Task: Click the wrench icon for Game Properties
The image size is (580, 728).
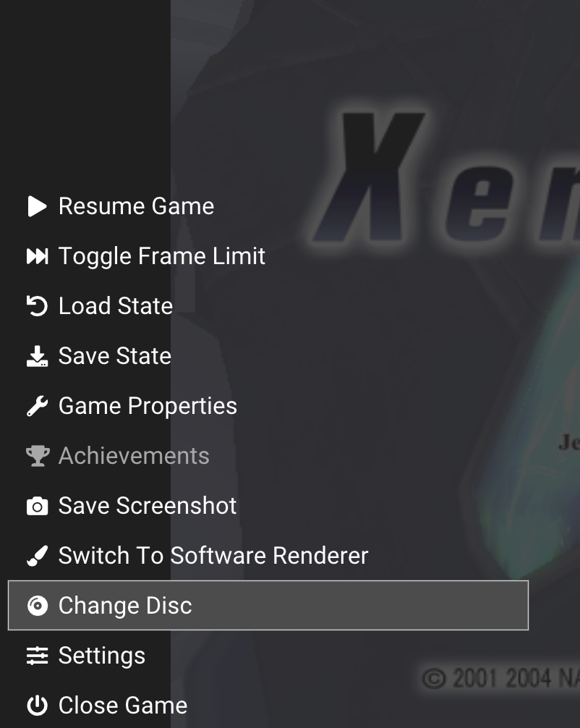Action: (37, 406)
